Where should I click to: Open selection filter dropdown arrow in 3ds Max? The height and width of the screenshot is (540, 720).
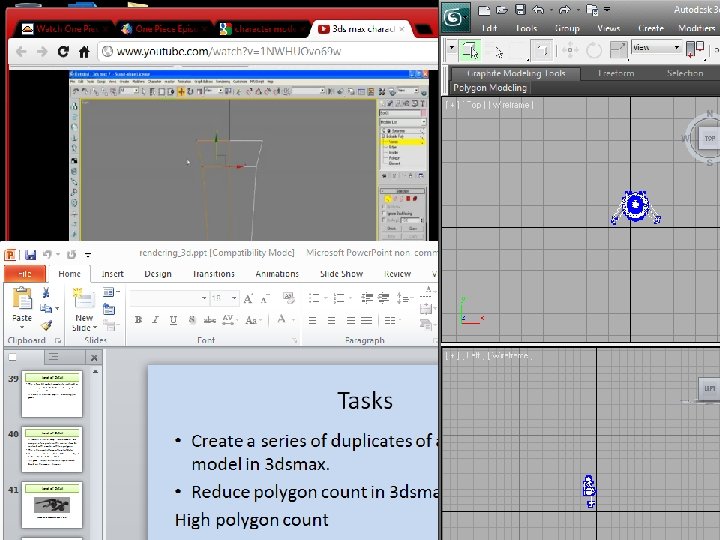[x=452, y=48]
